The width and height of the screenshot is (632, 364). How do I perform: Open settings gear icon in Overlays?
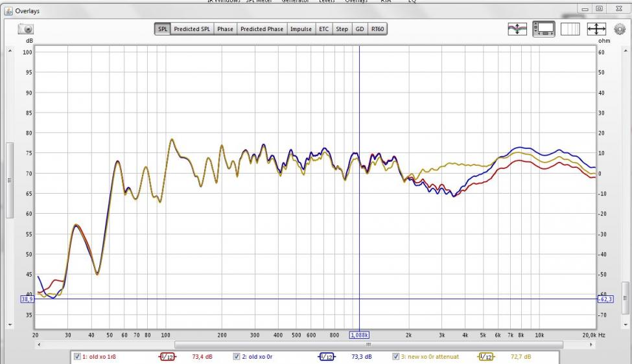coord(620,29)
